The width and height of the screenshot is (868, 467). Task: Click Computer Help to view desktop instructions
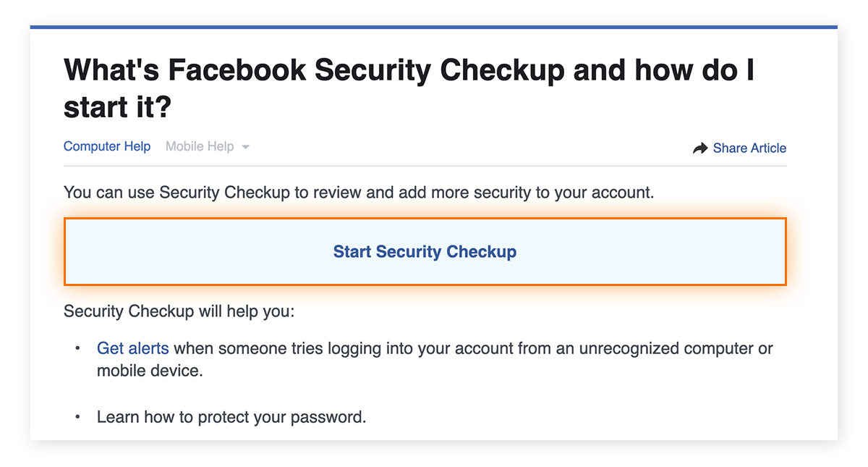pyautogui.click(x=107, y=146)
